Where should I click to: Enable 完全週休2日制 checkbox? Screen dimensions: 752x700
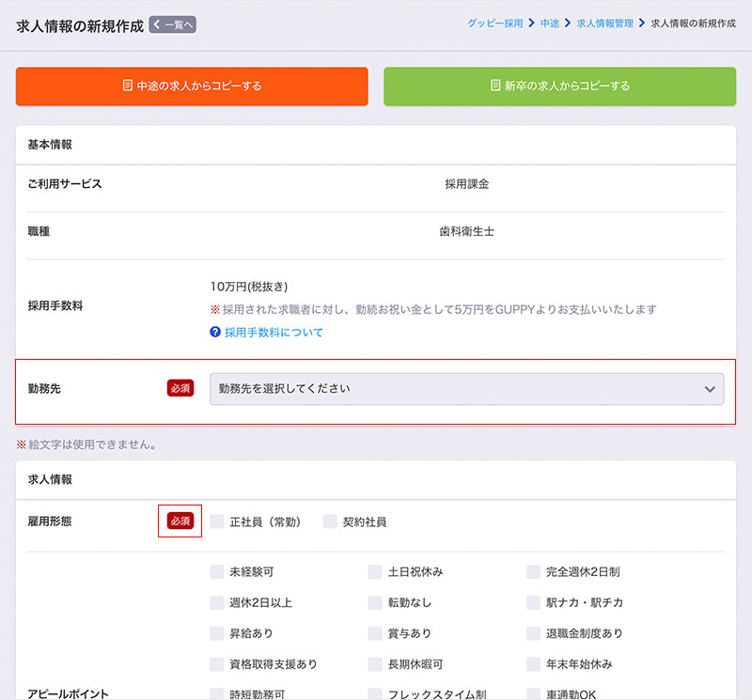pyautogui.click(x=533, y=571)
